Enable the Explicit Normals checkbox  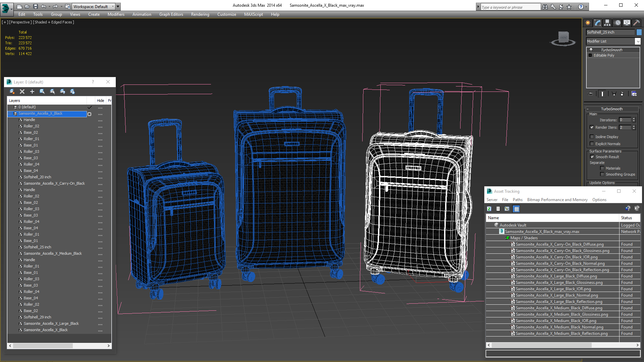592,144
